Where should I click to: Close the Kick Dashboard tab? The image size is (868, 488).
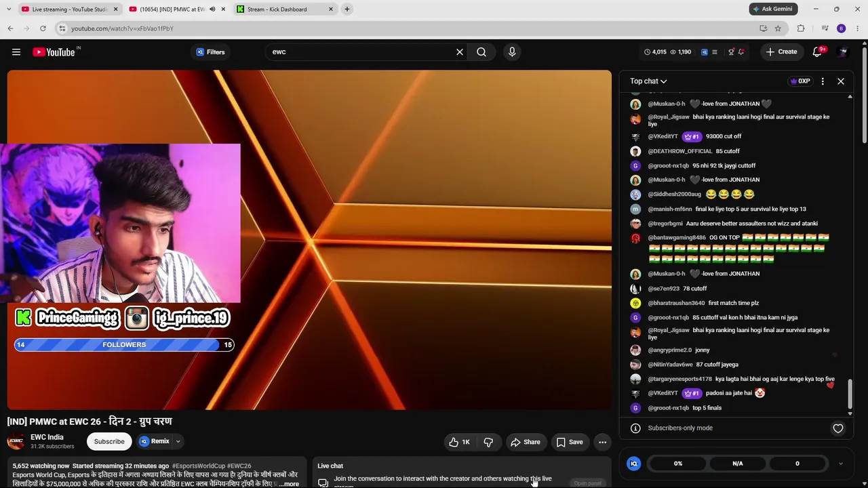click(331, 9)
